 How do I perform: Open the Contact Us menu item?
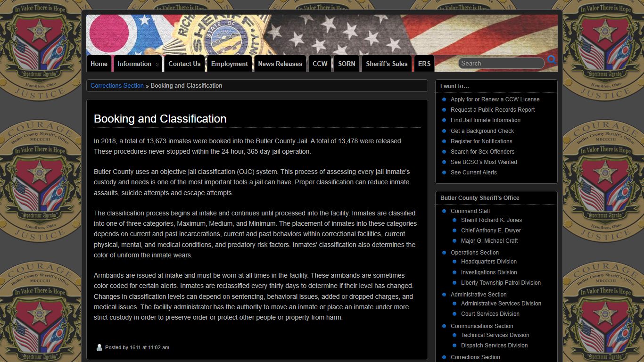click(184, 64)
